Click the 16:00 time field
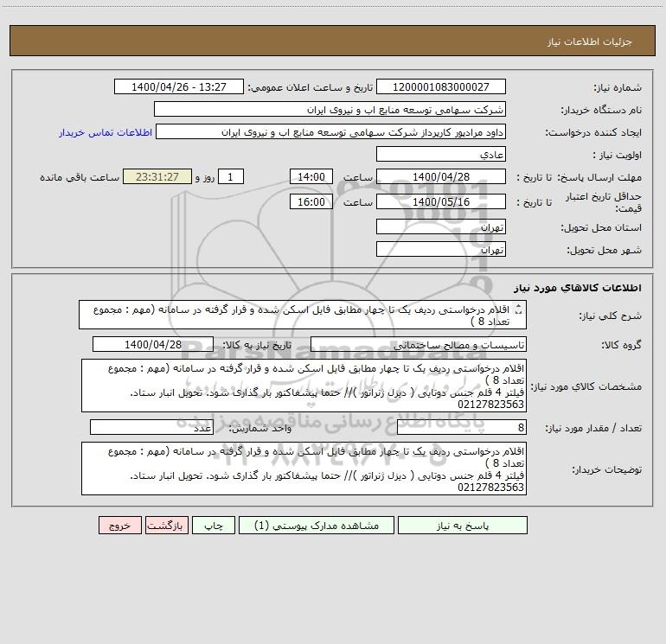Viewport: 666px width, 644px height. tap(311, 201)
